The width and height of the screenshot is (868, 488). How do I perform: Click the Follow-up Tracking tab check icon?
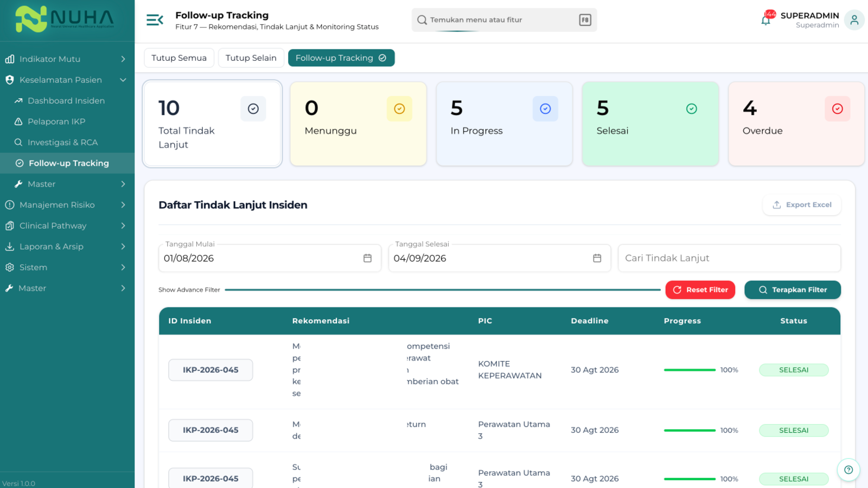click(x=382, y=58)
